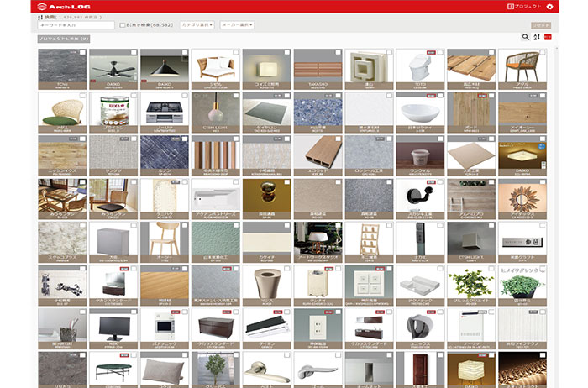Screen dimensions: 588x388
Task: Click the red view mode icon
Action: [x=548, y=38]
